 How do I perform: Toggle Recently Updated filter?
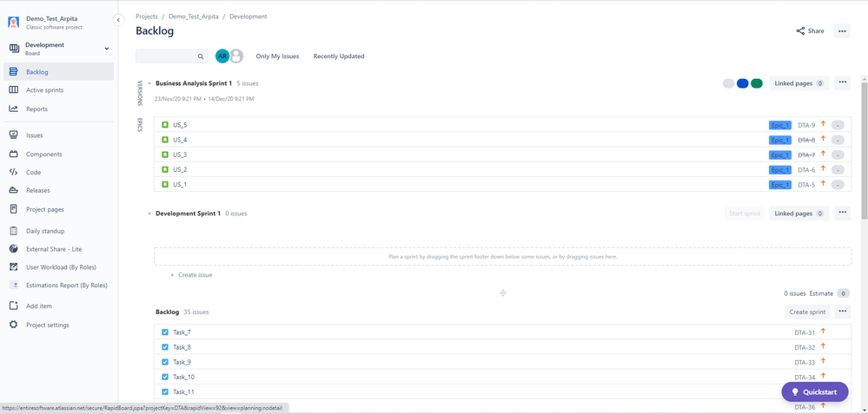coord(339,56)
